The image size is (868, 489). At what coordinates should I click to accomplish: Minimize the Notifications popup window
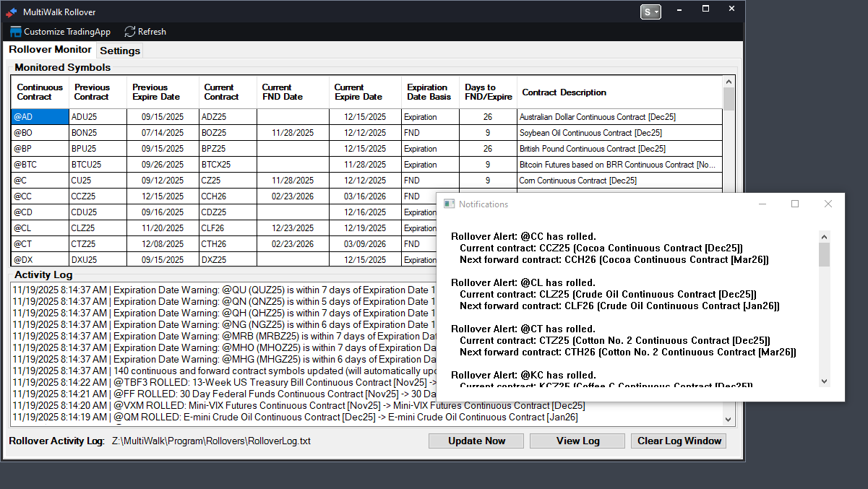(x=762, y=204)
